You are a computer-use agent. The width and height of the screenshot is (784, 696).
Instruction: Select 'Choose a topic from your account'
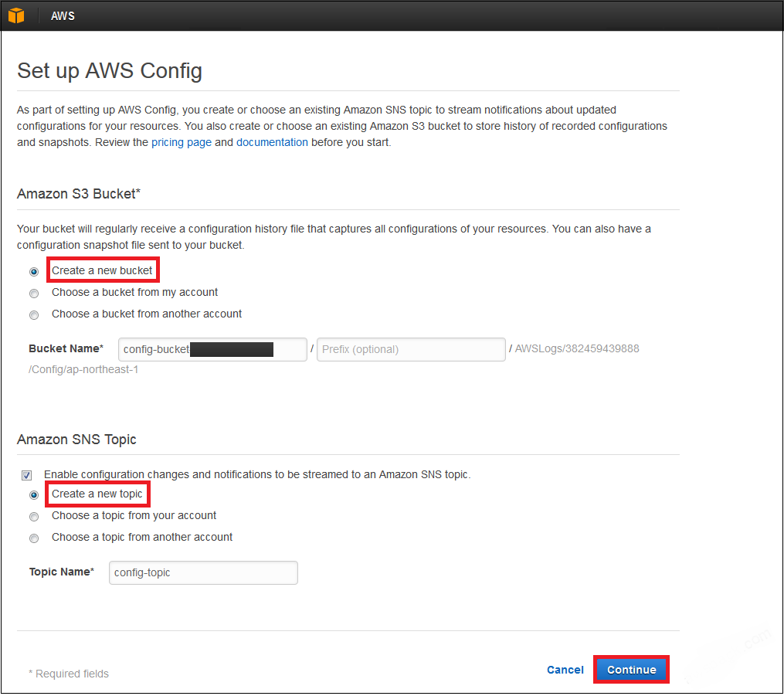(34, 517)
